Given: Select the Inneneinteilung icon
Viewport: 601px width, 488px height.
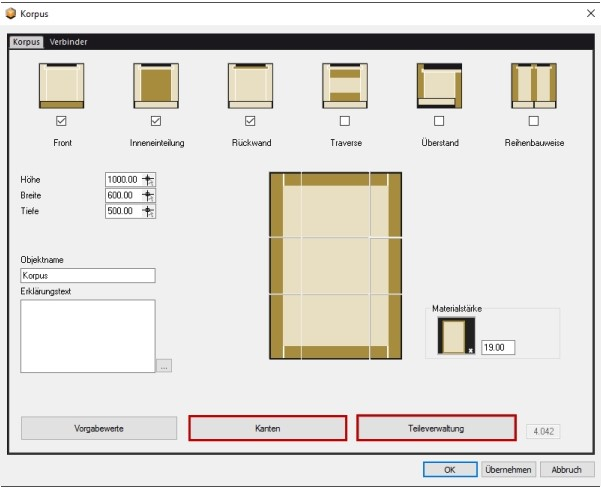Looking at the screenshot, I should point(155,85).
